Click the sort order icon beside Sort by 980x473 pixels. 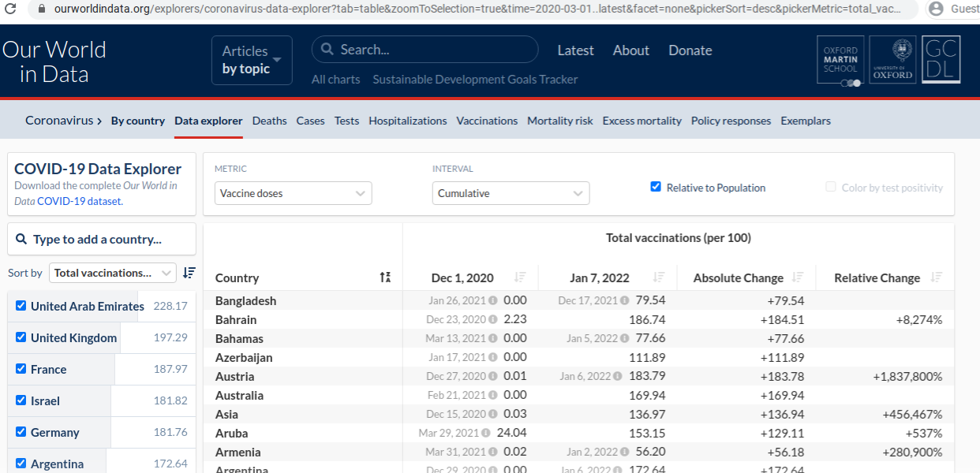(x=189, y=273)
